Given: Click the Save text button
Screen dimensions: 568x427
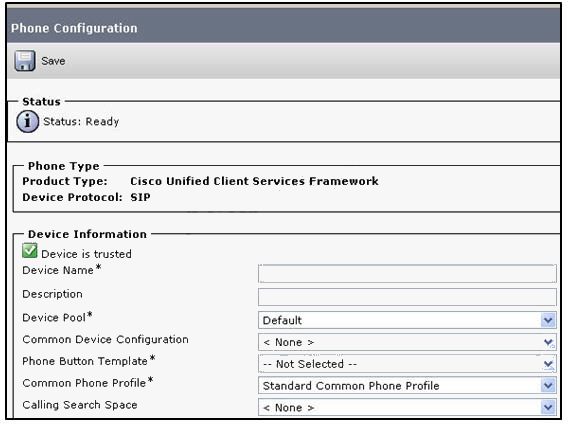Looking at the screenshot, I should [53, 61].
